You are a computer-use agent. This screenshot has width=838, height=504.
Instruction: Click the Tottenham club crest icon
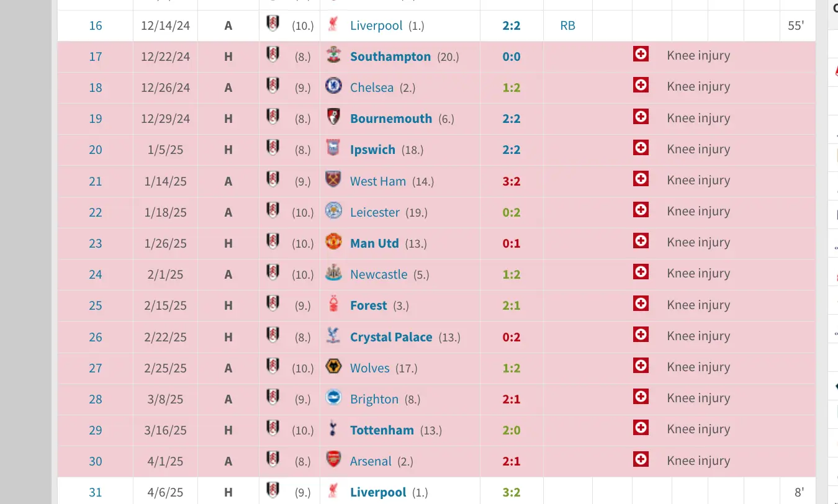click(x=333, y=429)
